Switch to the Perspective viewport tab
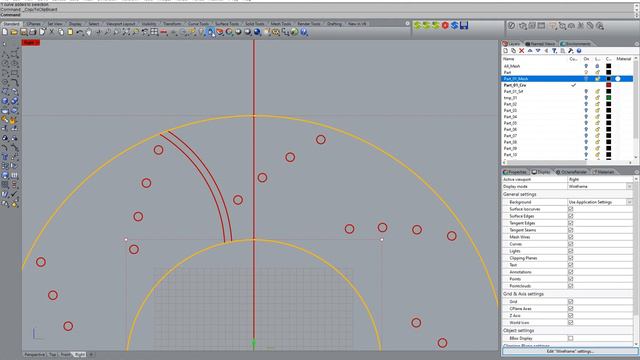The width and height of the screenshot is (640, 360). pos(34,355)
